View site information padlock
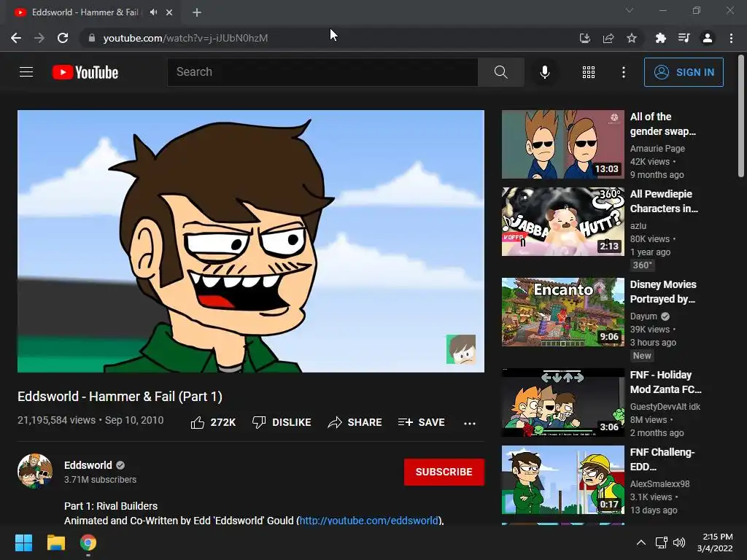Screen dimensions: 747x560 click(92, 38)
